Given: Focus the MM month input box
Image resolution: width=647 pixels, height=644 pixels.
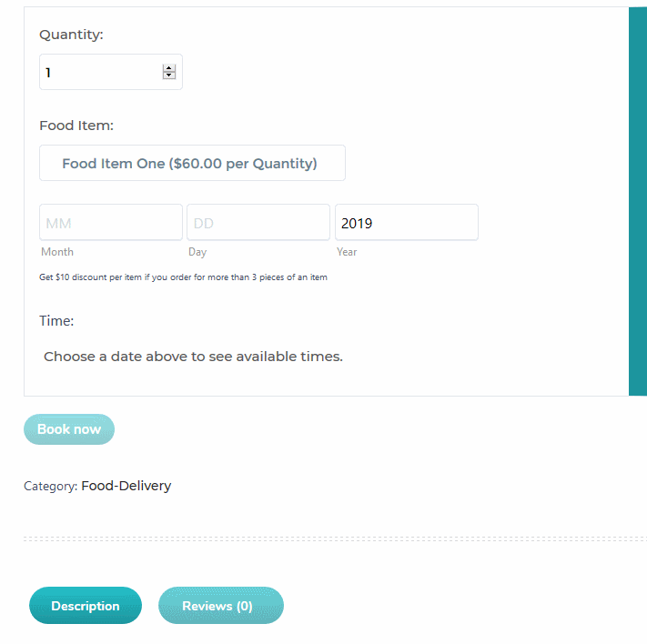Looking at the screenshot, I should (x=111, y=222).
